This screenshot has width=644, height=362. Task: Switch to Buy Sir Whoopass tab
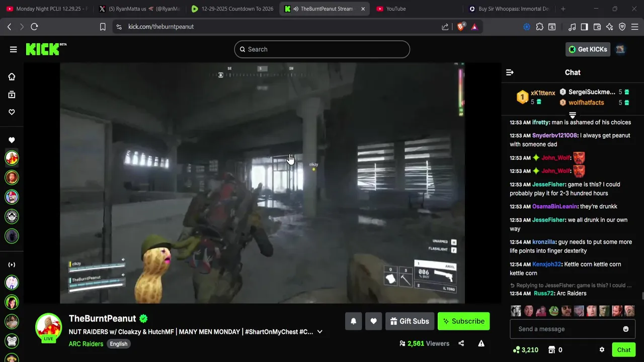509,9
